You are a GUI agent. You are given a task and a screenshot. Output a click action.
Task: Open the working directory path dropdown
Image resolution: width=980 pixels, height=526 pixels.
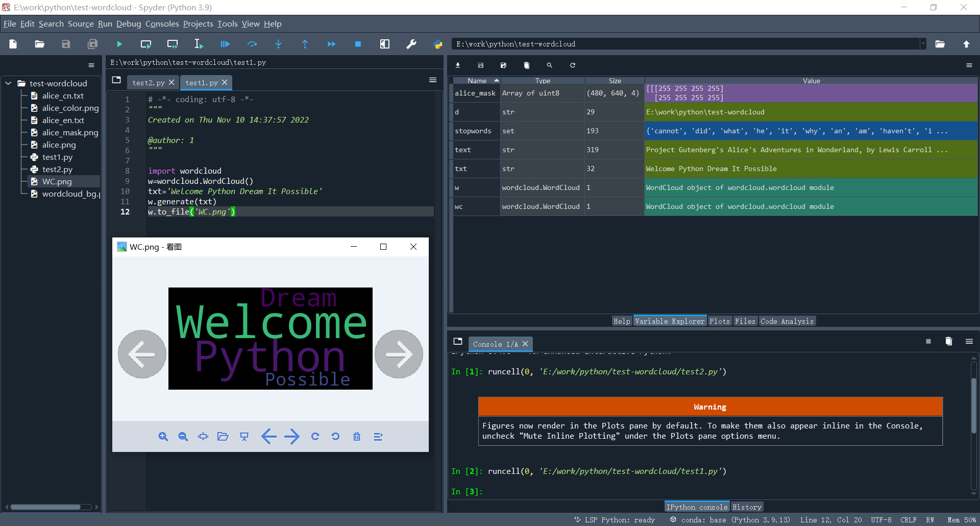point(923,44)
